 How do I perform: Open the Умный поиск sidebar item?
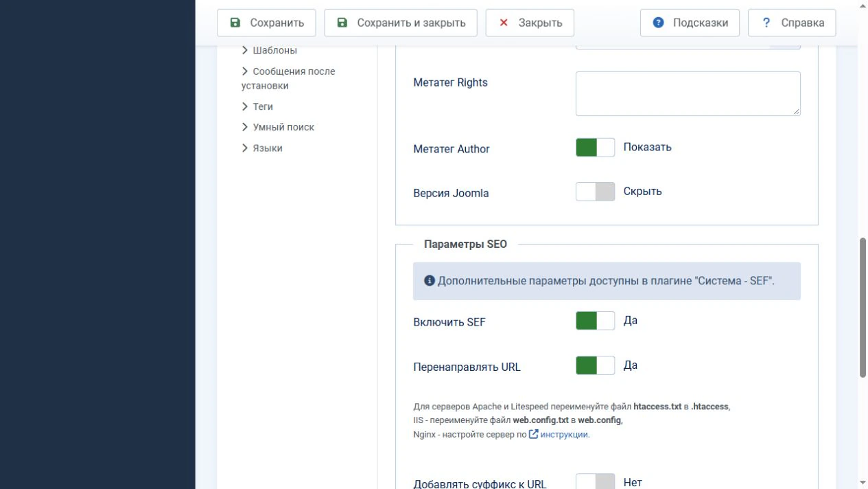click(x=283, y=127)
